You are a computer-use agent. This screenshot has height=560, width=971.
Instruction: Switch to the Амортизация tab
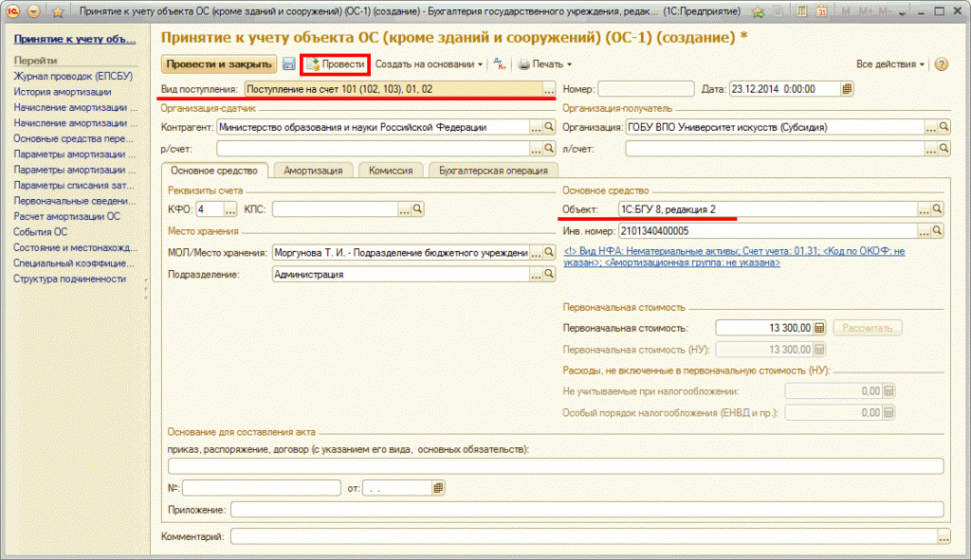point(313,171)
